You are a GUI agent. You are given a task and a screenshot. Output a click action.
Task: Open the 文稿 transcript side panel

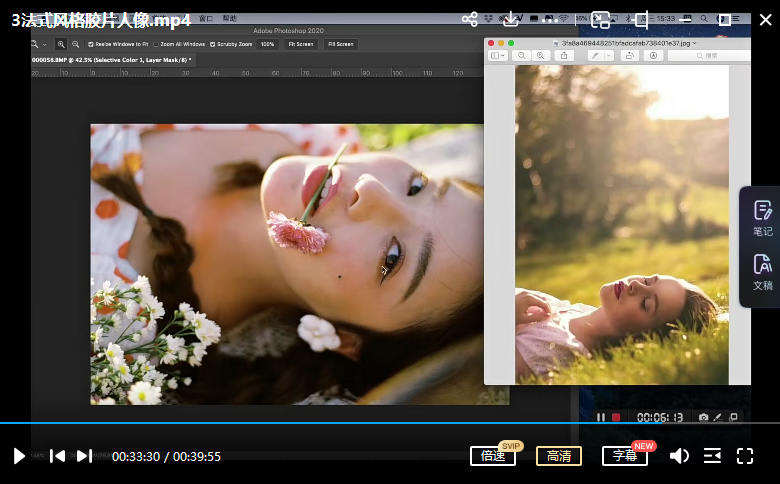pos(762,271)
